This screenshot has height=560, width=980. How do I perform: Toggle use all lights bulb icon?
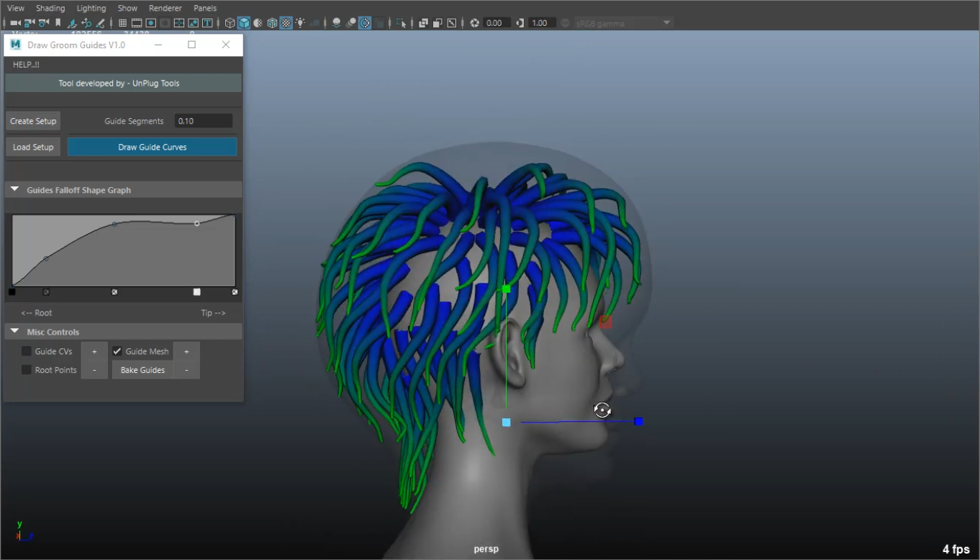coord(300,23)
